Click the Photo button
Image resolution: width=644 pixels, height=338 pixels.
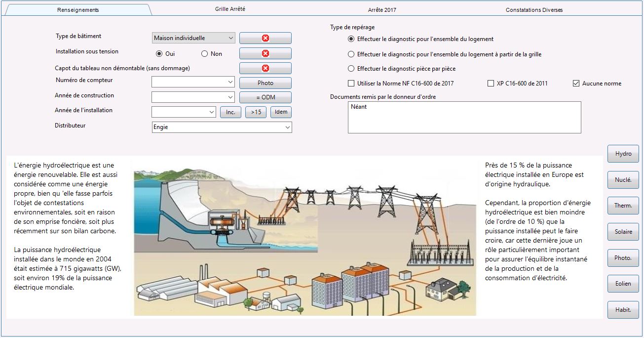tap(265, 83)
